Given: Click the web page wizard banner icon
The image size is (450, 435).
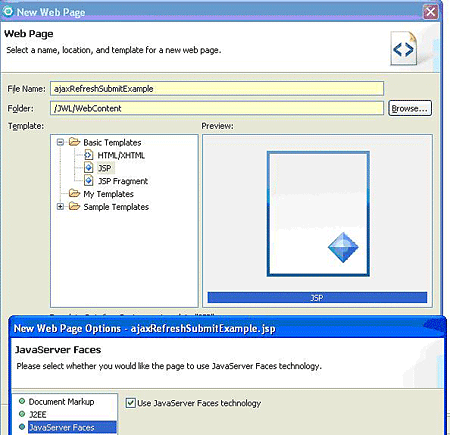Looking at the screenshot, I should point(404,48).
